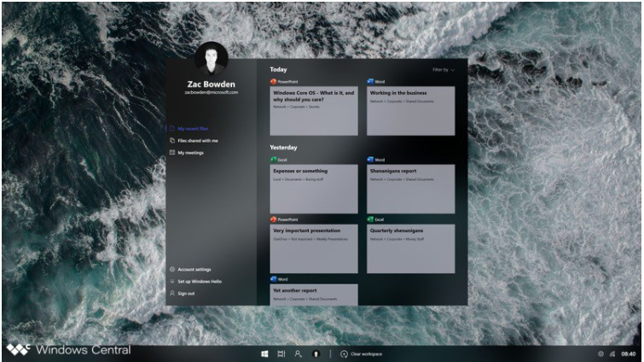
Task: Open Very important presentation card
Action: pos(314,248)
